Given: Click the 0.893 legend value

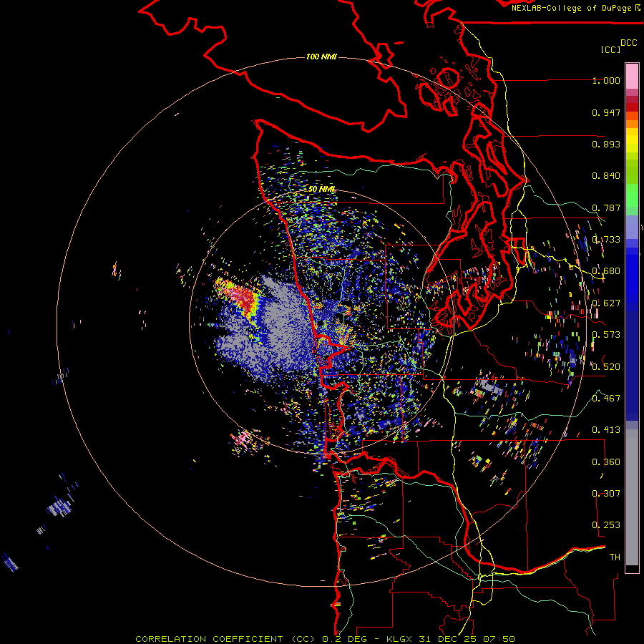Looking at the screenshot, I should pos(606,144).
